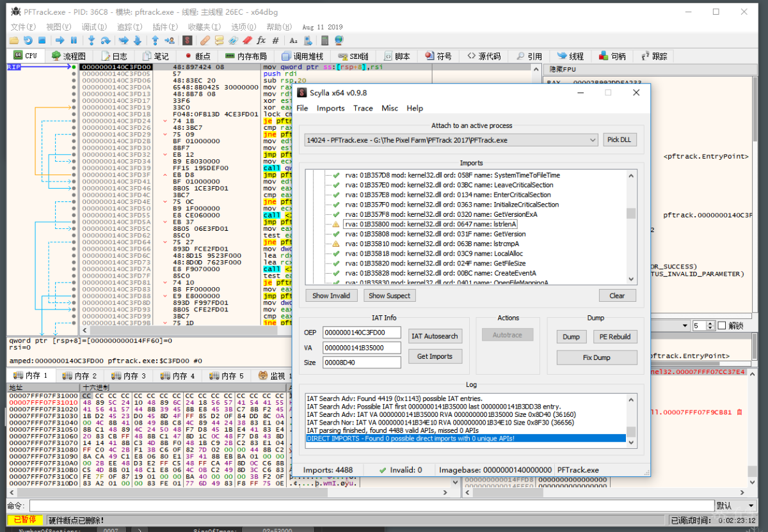Click the VA input field
Screen dimensions: 768x532
coord(362,347)
